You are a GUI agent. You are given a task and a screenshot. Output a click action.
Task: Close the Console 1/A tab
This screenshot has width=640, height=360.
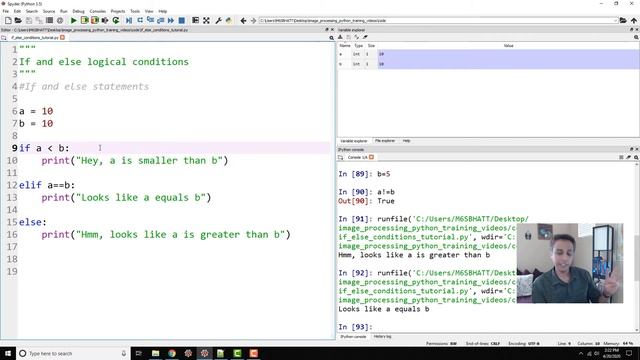click(371, 157)
